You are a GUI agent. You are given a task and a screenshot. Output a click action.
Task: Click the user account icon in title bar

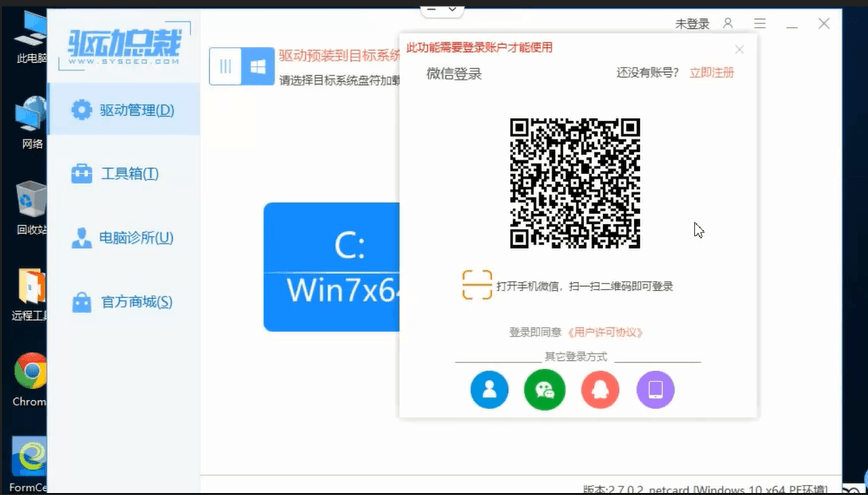[728, 23]
